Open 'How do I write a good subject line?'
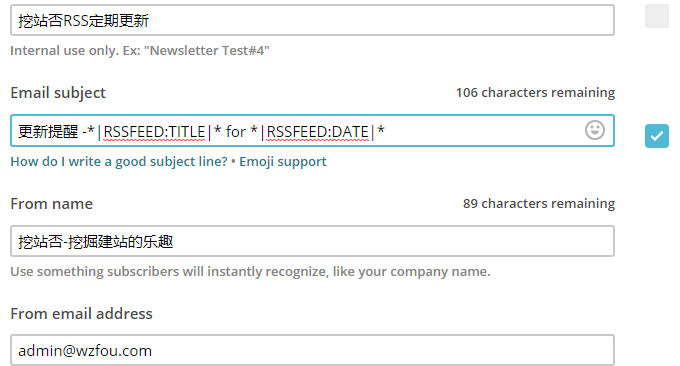 coord(119,162)
